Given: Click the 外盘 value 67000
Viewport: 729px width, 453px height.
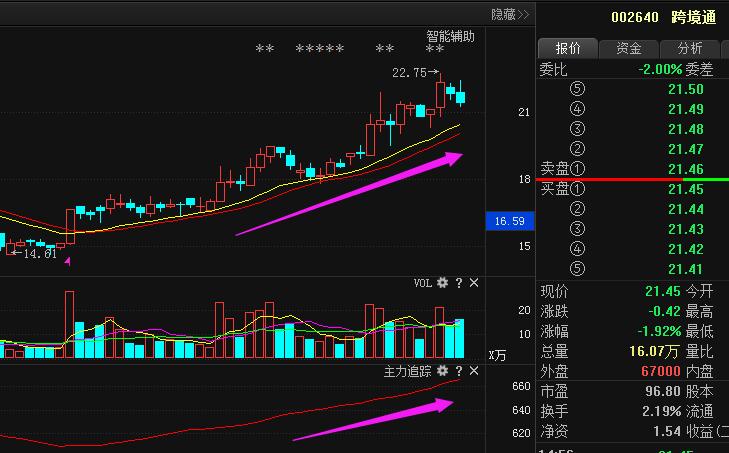Looking at the screenshot, I should [661, 371].
